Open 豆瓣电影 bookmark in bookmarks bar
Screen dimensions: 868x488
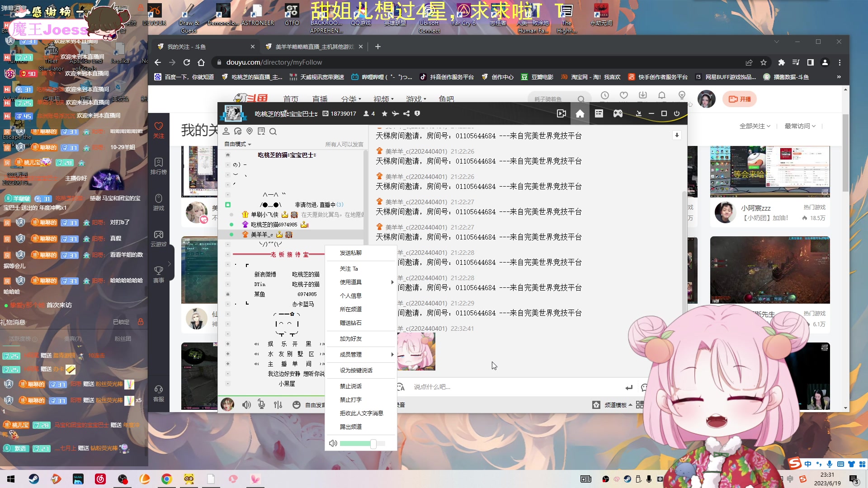[x=537, y=77]
